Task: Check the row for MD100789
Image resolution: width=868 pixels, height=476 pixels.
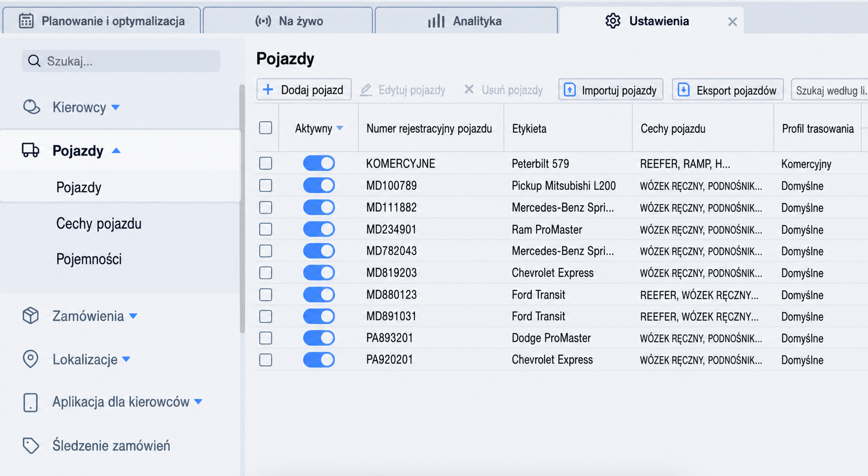Action: [265, 185]
